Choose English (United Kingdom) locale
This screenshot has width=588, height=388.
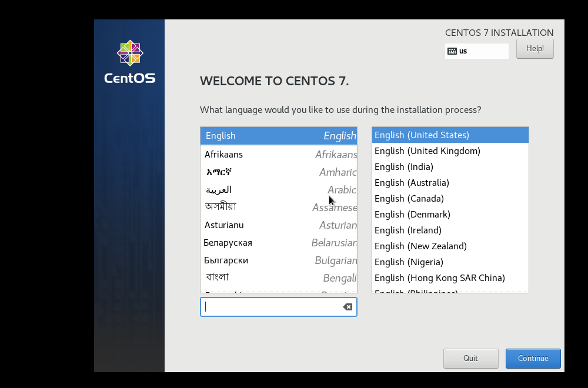tap(450, 151)
